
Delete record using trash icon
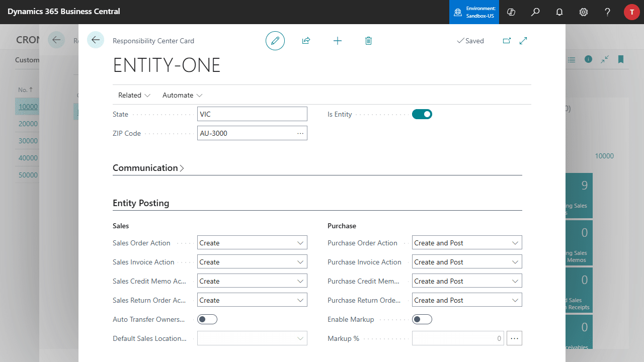coord(368,41)
